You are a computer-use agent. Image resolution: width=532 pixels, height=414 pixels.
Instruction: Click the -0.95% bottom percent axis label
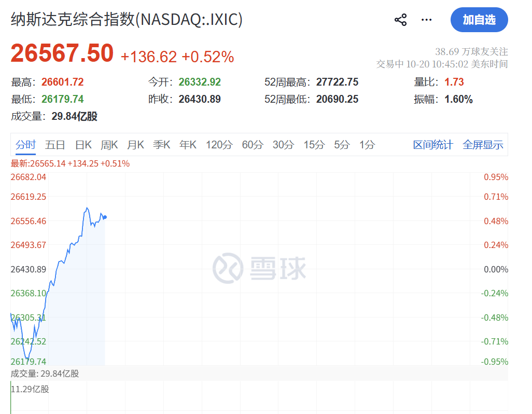pos(494,362)
